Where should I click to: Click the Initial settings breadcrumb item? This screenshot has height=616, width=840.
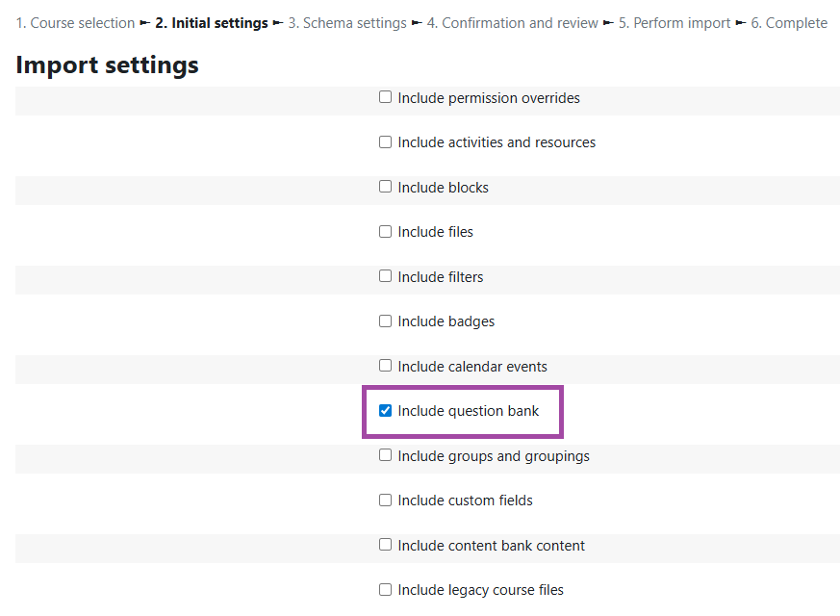pos(212,22)
